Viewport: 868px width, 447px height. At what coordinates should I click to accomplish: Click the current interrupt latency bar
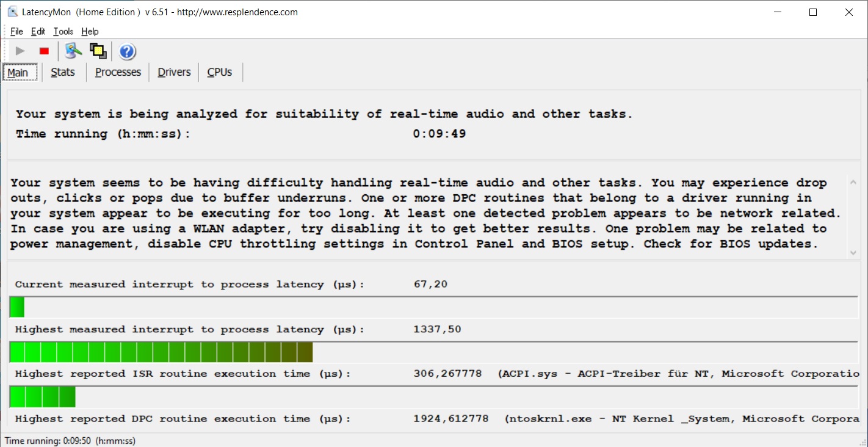[x=433, y=307]
